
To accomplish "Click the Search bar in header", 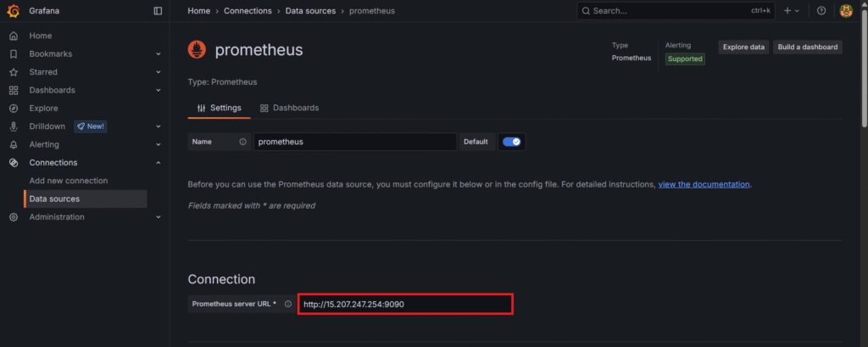I will (x=676, y=10).
